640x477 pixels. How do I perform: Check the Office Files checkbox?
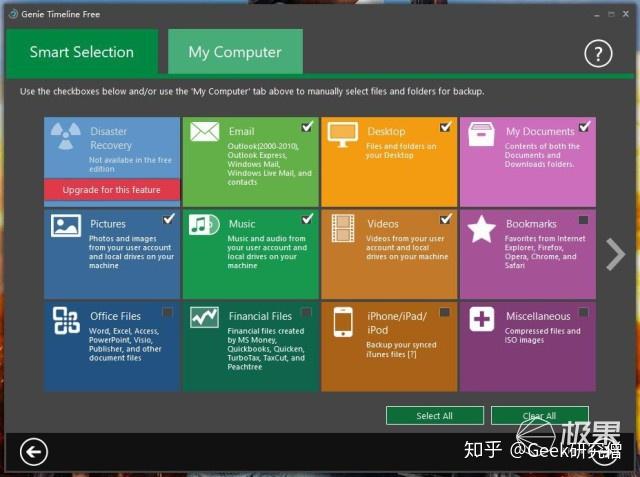tap(167, 313)
